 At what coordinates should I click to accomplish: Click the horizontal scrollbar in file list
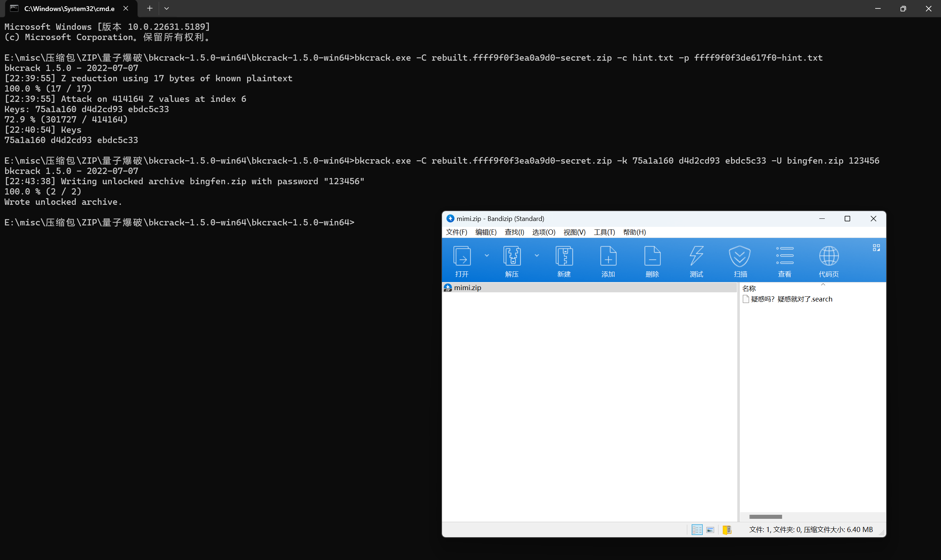(766, 517)
